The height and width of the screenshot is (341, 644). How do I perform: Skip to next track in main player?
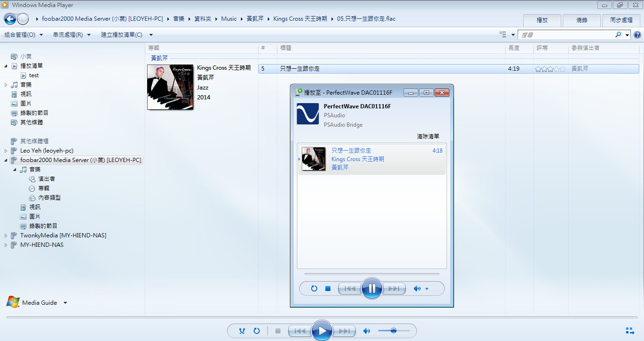[344, 331]
